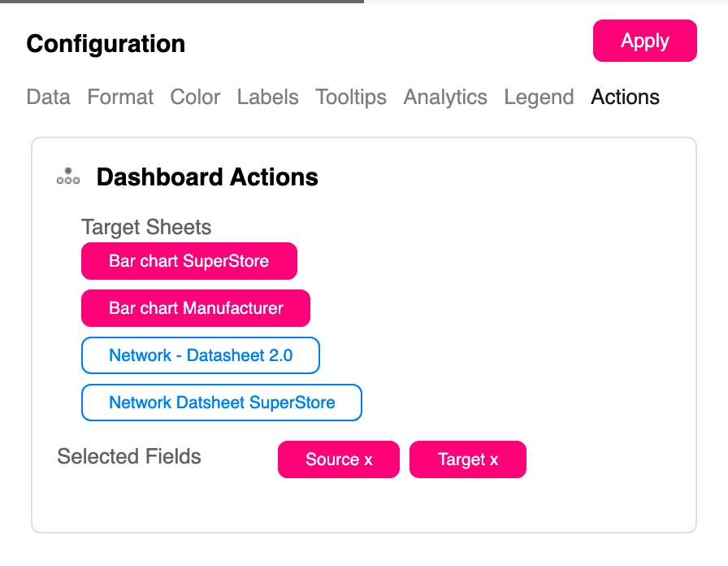Toggle off Bar chart Manufacturer sheet

point(195,308)
